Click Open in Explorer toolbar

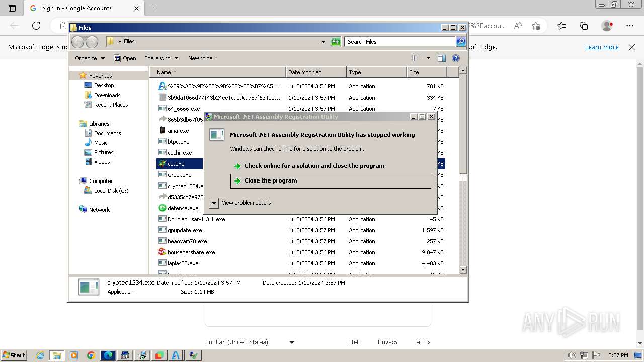[125, 58]
